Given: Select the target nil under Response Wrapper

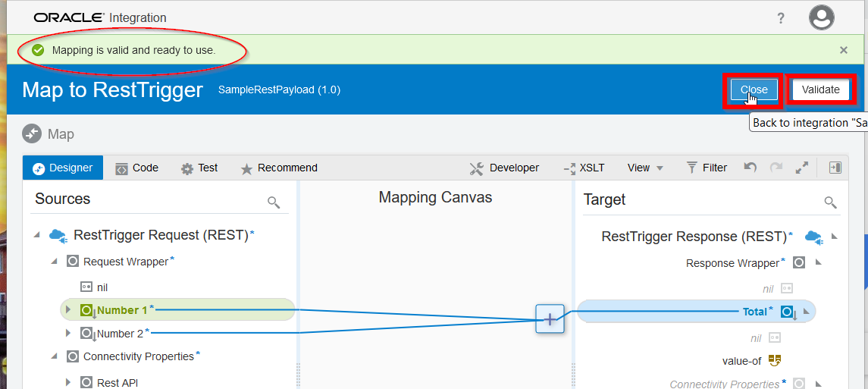Looking at the screenshot, I should 768,288.
